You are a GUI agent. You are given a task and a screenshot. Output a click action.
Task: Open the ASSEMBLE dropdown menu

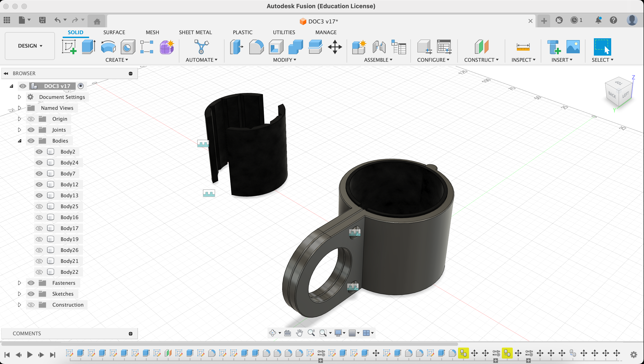pyautogui.click(x=378, y=60)
